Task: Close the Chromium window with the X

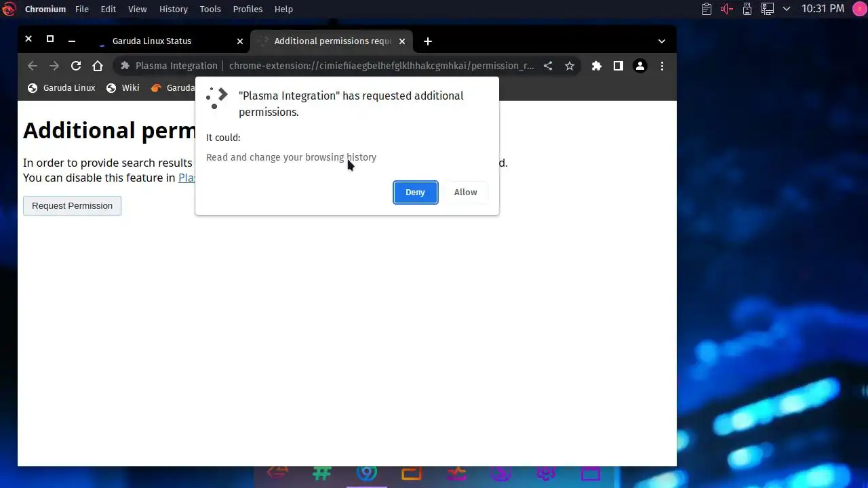Action: tap(28, 39)
